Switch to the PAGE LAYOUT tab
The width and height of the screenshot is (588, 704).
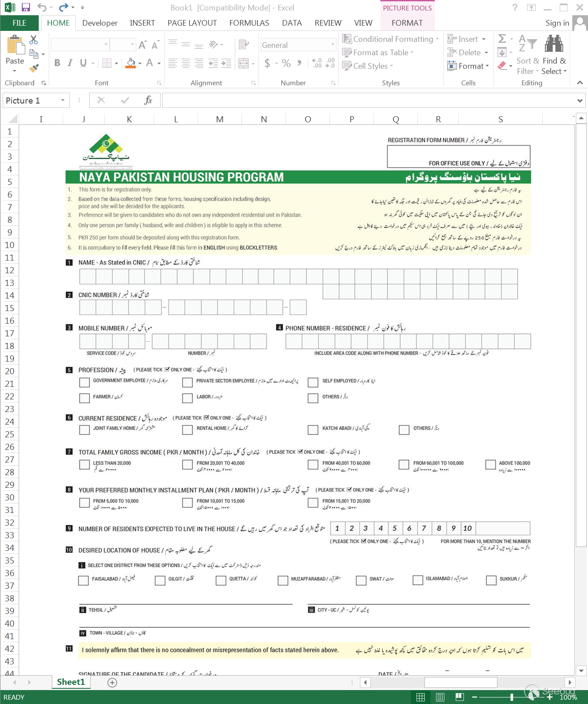[x=192, y=23]
